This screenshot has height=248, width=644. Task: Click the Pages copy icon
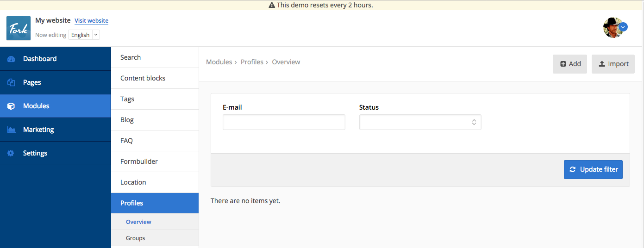11,82
